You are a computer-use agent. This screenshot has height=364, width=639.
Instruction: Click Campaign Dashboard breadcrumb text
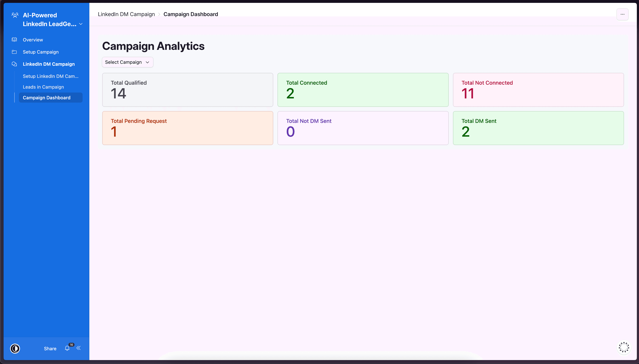tap(191, 14)
